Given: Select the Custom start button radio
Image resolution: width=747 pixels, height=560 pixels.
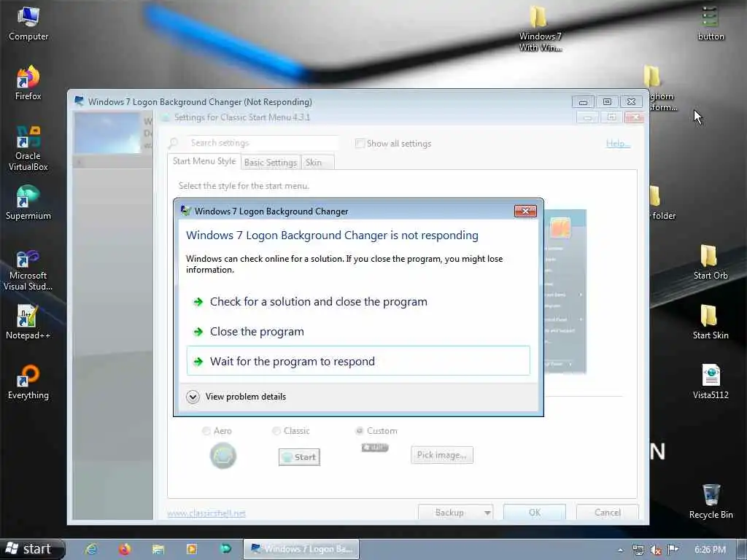Looking at the screenshot, I should (360, 430).
